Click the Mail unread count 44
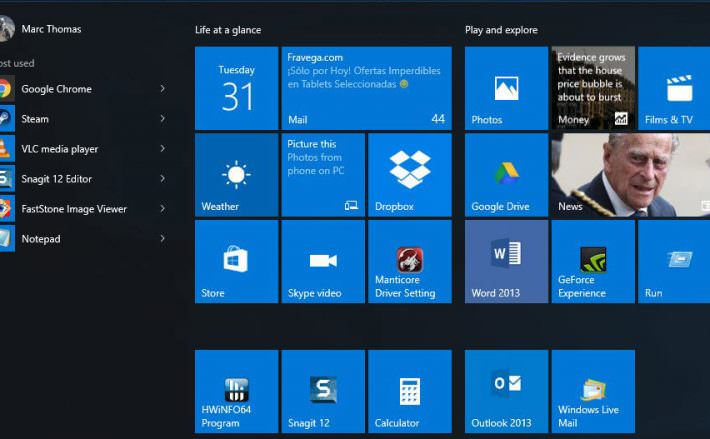The image size is (710, 439). pyautogui.click(x=438, y=119)
